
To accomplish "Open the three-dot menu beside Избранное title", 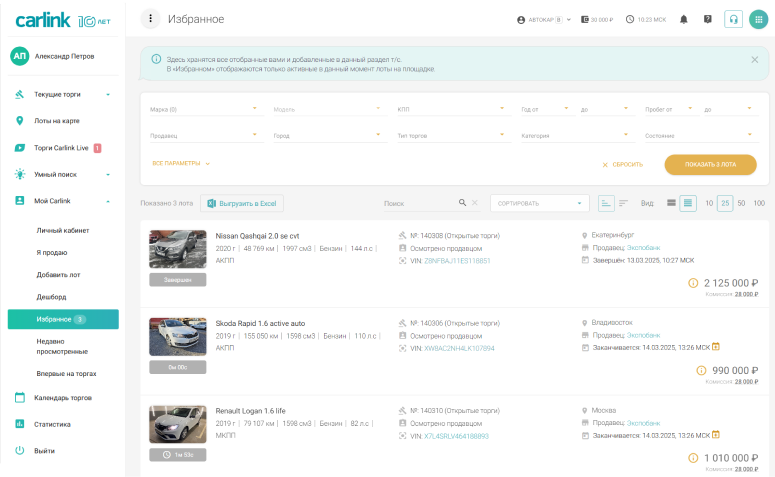I will coord(151,19).
